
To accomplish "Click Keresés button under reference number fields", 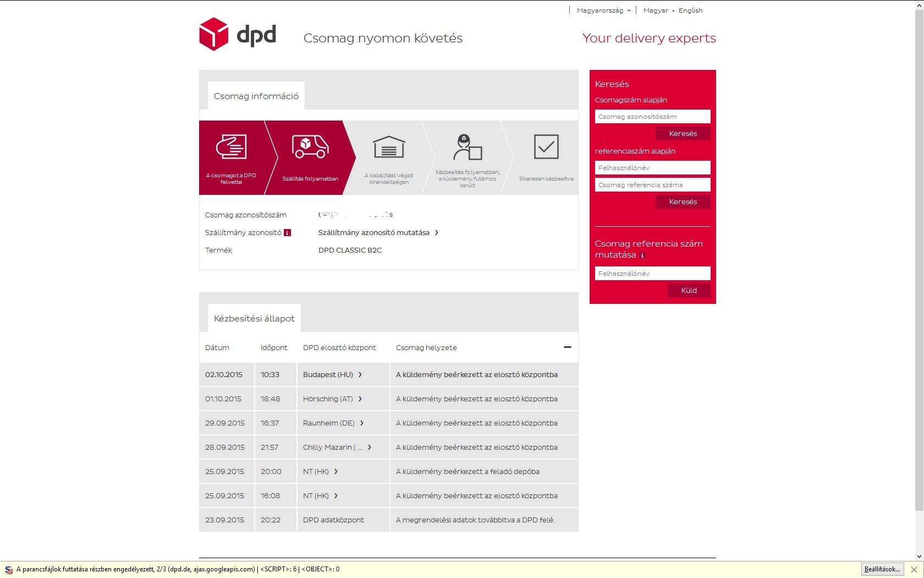I will coord(683,202).
